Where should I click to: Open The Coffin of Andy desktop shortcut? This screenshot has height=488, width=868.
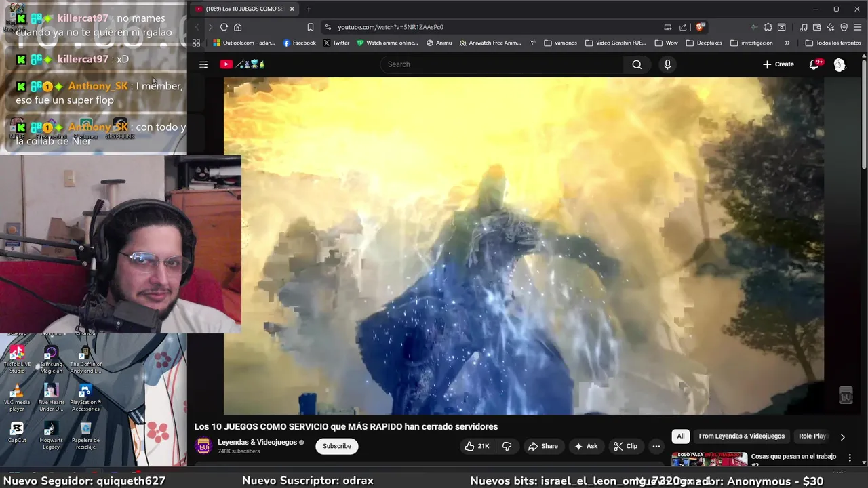pyautogui.click(x=85, y=359)
